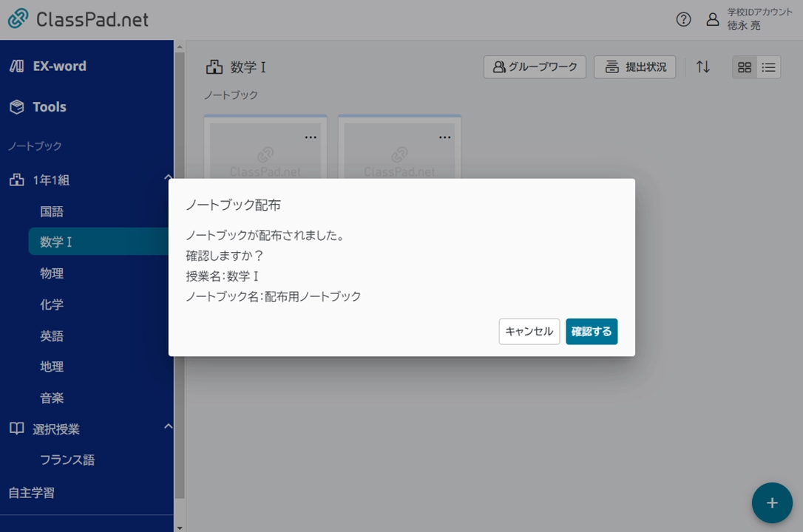The width and height of the screenshot is (803, 532).
Task: Click the 1年1組 class network icon
Action: click(17, 180)
